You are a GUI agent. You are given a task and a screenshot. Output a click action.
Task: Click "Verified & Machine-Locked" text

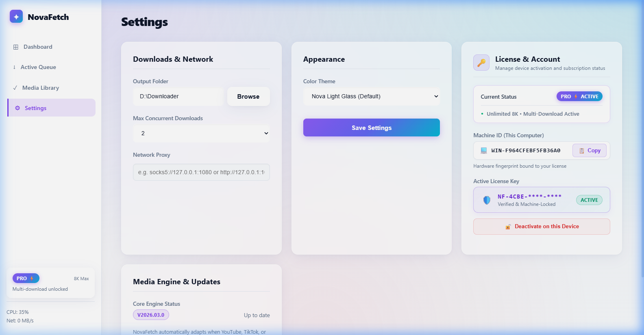tap(527, 204)
